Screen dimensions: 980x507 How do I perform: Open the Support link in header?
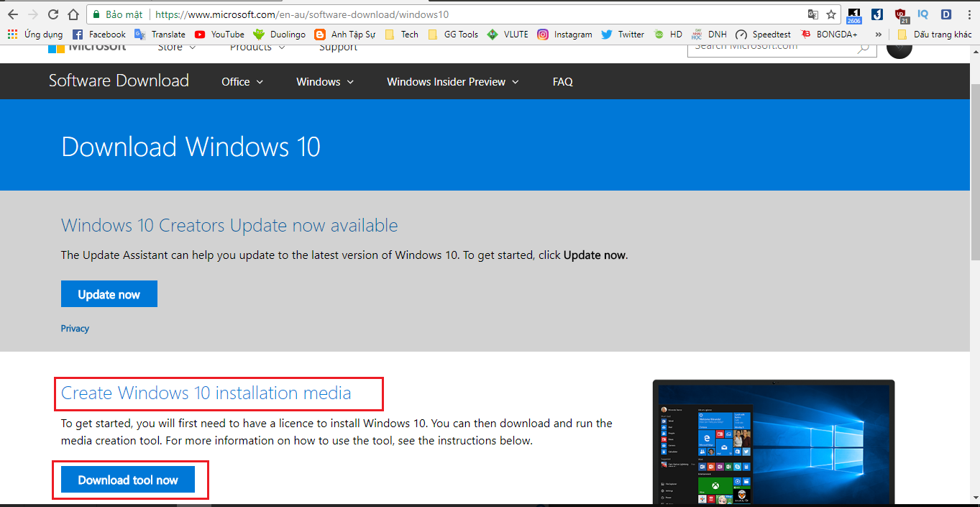point(338,47)
